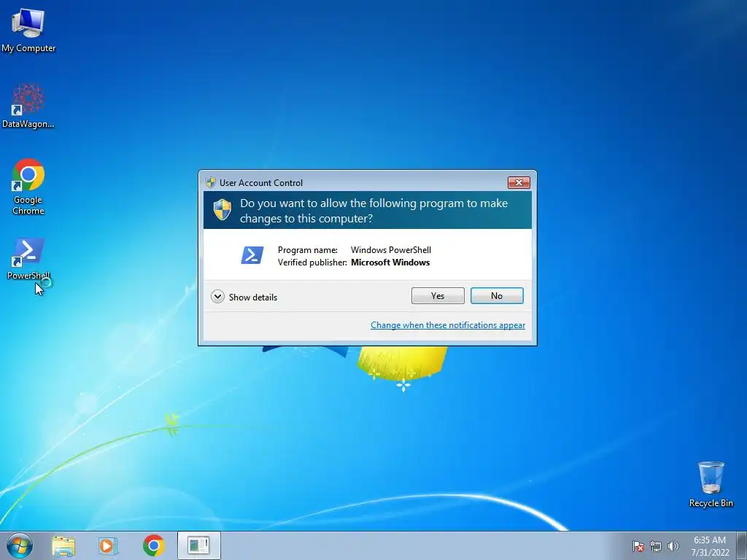Click the Microsoft Windows publisher text
Viewport: 747px width, 560px height.
pyautogui.click(x=390, y=262)
